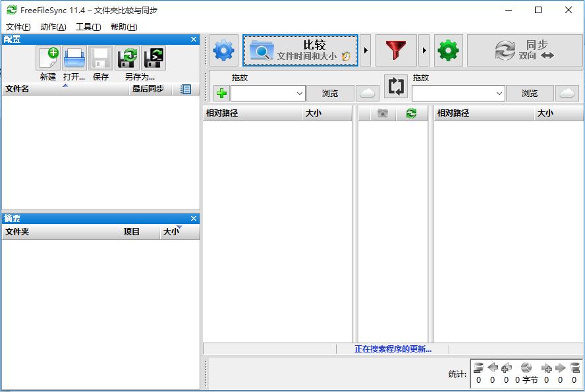Click the update-right arrow statistics icon
The image size is (585, 392).
click(561, 368)
